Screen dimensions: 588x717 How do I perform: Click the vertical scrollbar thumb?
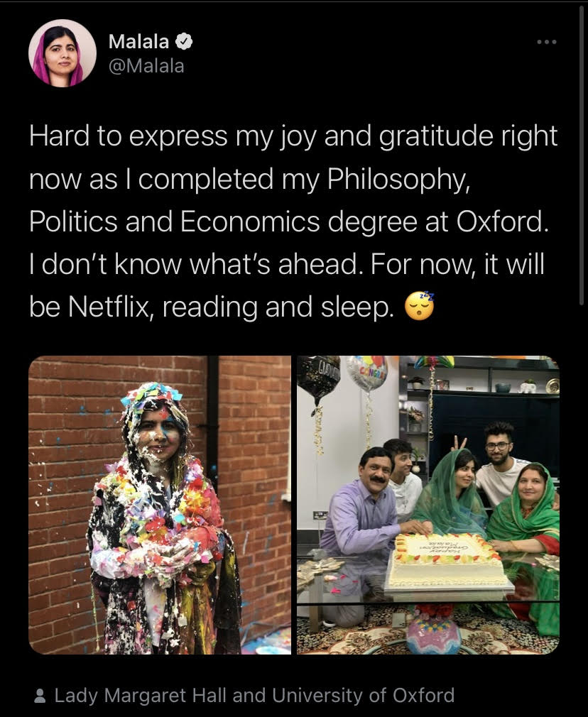point(582,155)
